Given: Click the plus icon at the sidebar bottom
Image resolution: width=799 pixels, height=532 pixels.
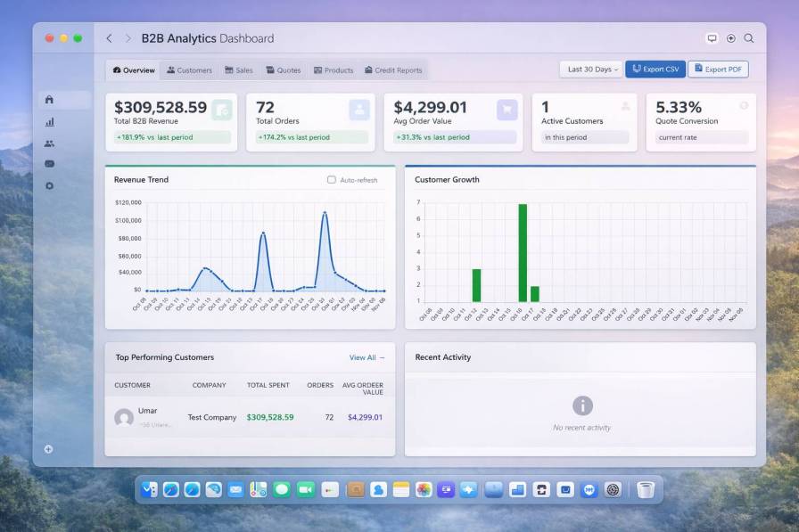Looking at the screenshot, I should tap(49, 449).
